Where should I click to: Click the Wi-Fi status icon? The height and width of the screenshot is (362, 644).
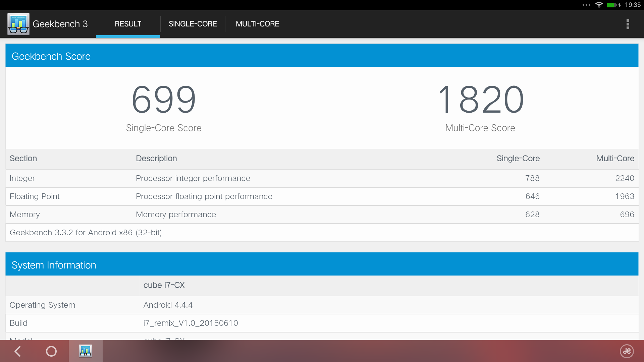[x=599, y=5]
